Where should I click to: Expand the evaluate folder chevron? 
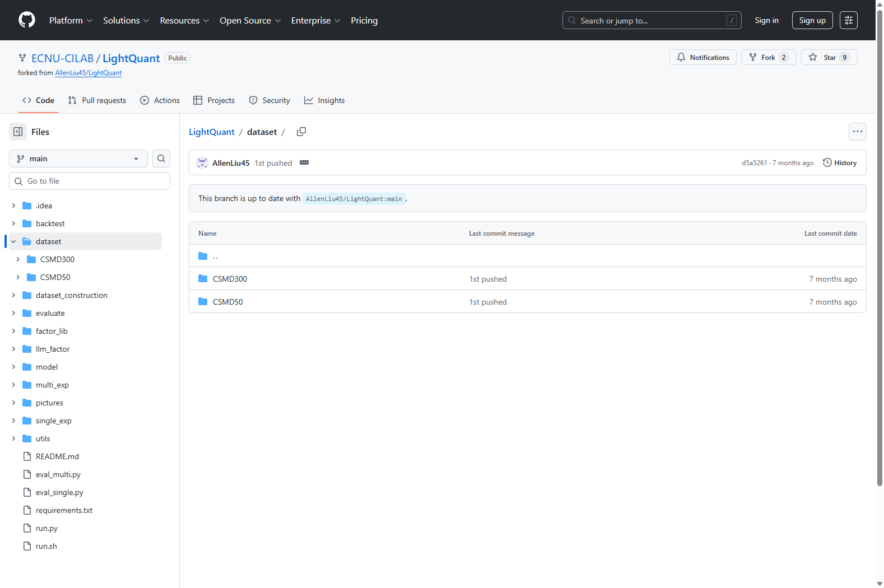pyautogui.click(x=13, y=313)
